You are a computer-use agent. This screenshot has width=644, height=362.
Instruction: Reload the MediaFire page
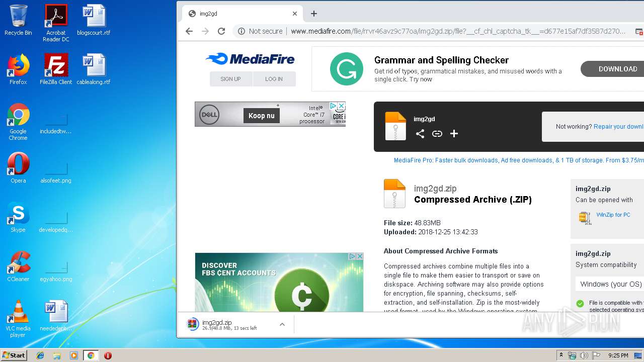click(221, 31)
